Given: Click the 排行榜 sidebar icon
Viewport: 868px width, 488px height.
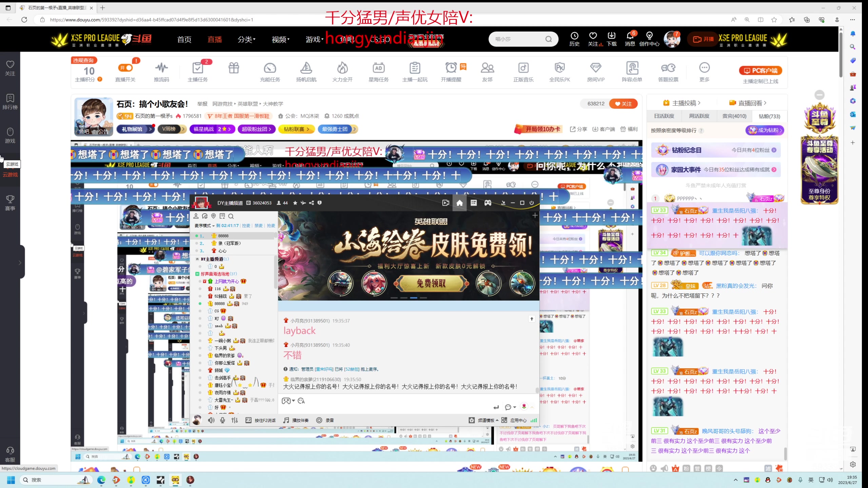Looking at the screenshot, I should pos(10,102).
